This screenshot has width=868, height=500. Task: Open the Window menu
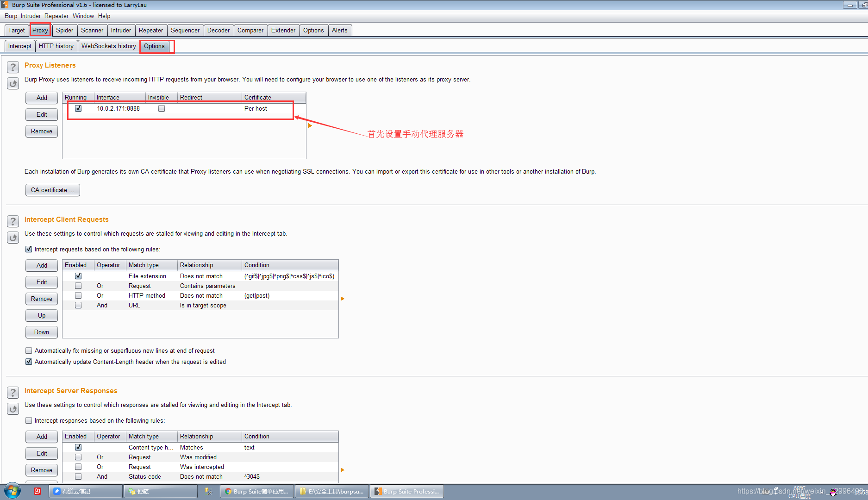tap(83, 16)
